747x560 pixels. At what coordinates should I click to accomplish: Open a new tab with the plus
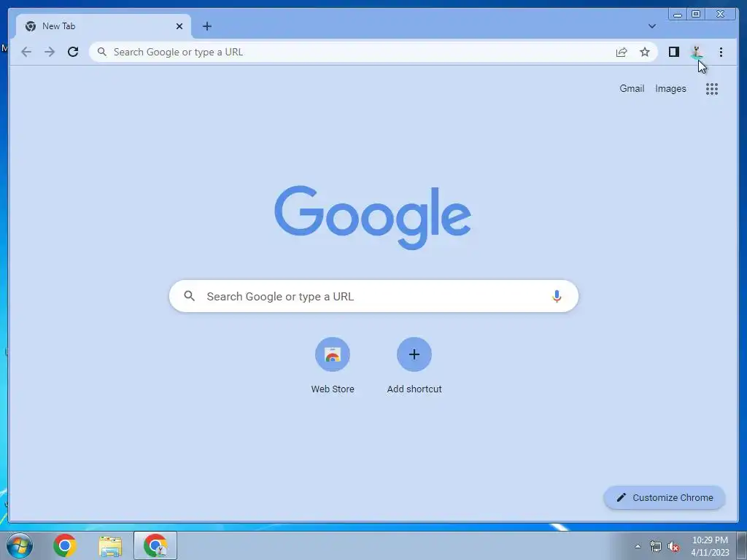tap(206, 26)
